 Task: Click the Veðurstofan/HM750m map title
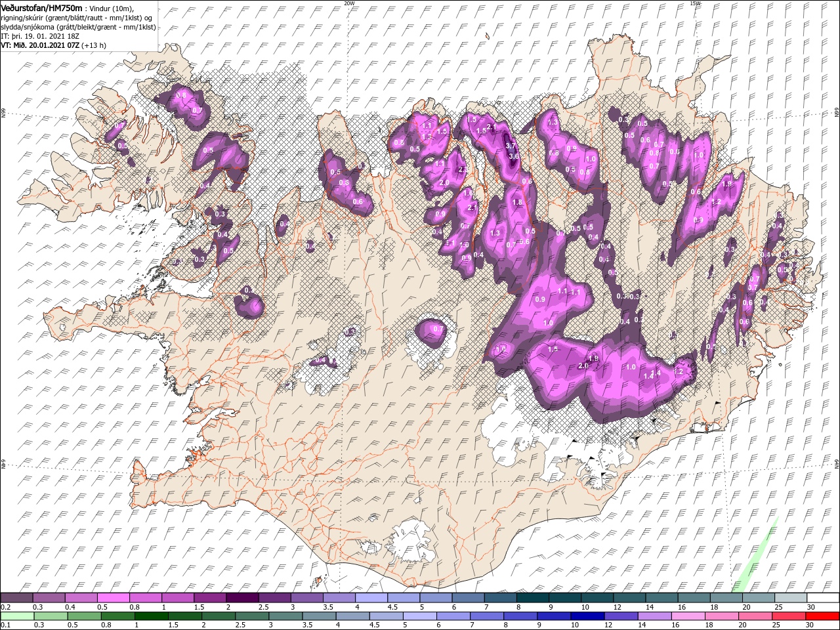(42, 7)
